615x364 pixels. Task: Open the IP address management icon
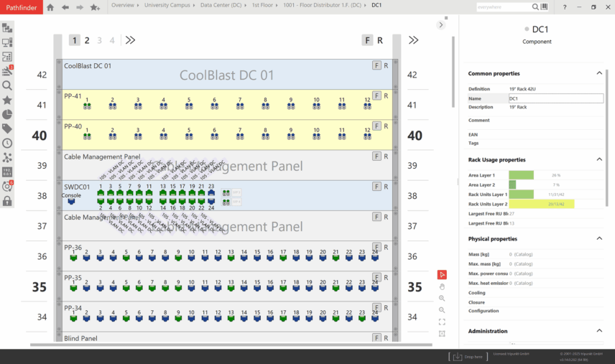click(7, 172)
